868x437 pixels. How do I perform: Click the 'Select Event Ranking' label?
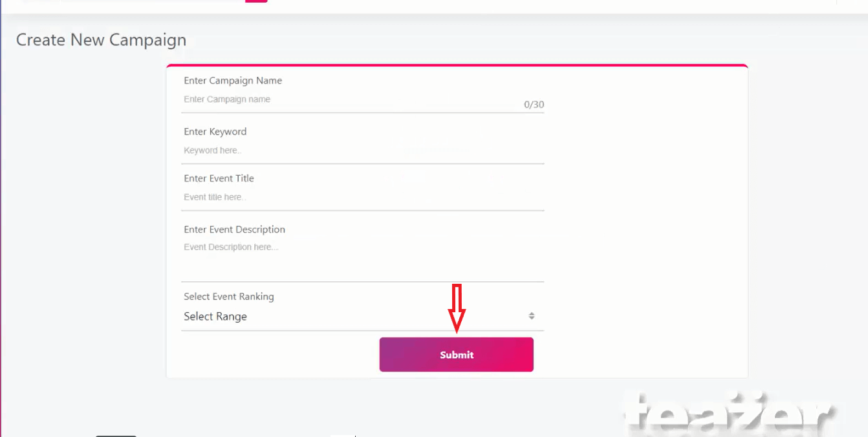229,297
